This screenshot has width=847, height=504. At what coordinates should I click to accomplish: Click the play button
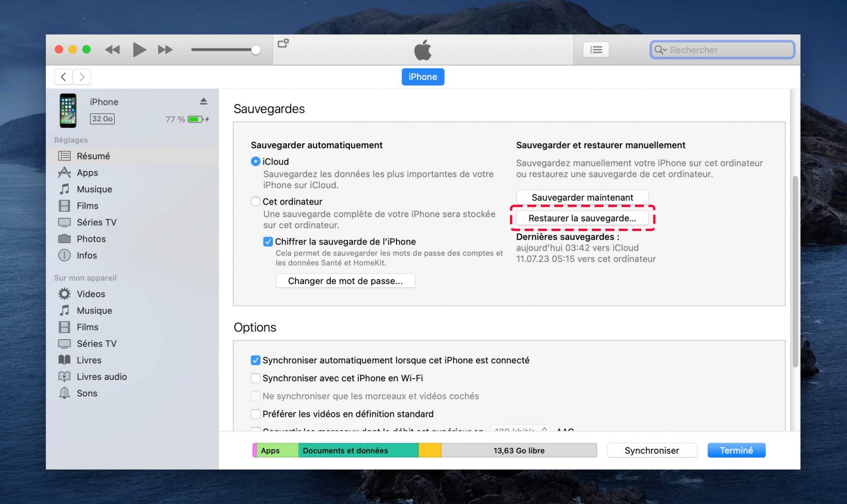click(140, 50)
